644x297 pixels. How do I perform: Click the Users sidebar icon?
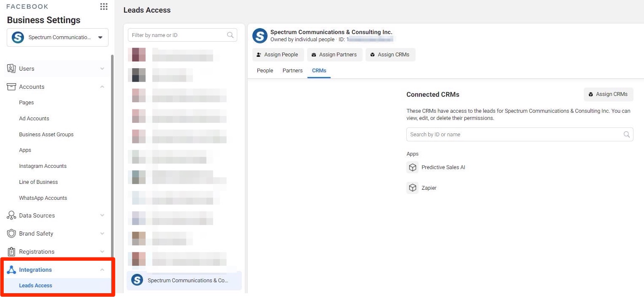(x=11, y=69)
